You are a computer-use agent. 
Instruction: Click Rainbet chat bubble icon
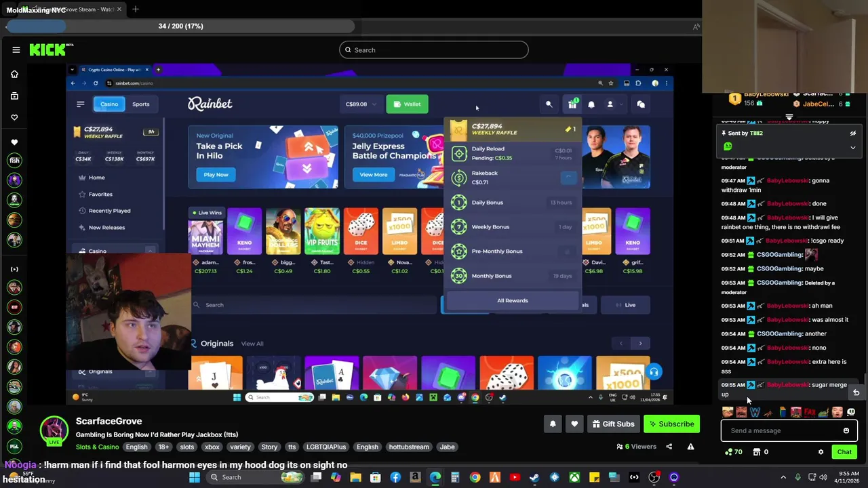[x=641, y=104]
